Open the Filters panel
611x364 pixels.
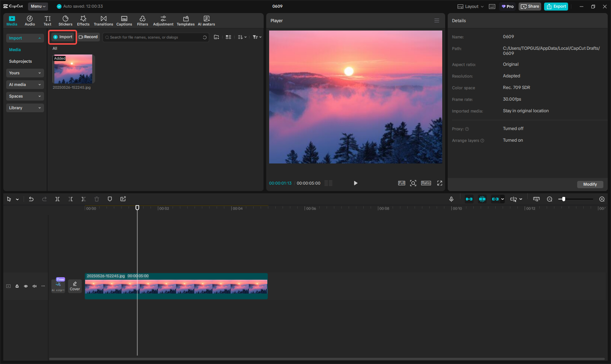point(143,20)
